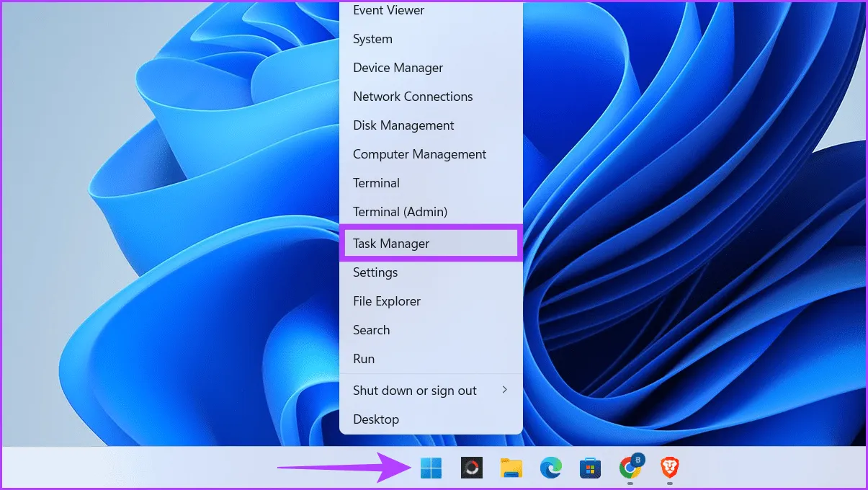Show Desktop via the menu entry
Image resolution: width=868 pixels, height=490 pixels.
(x=375, y=419)
